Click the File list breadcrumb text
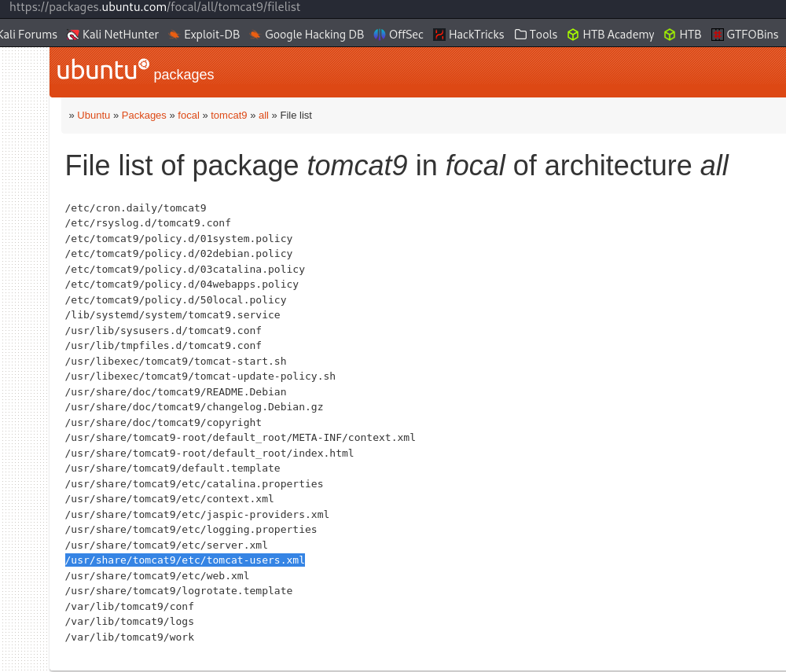The image size is (786, 672). 296,116
